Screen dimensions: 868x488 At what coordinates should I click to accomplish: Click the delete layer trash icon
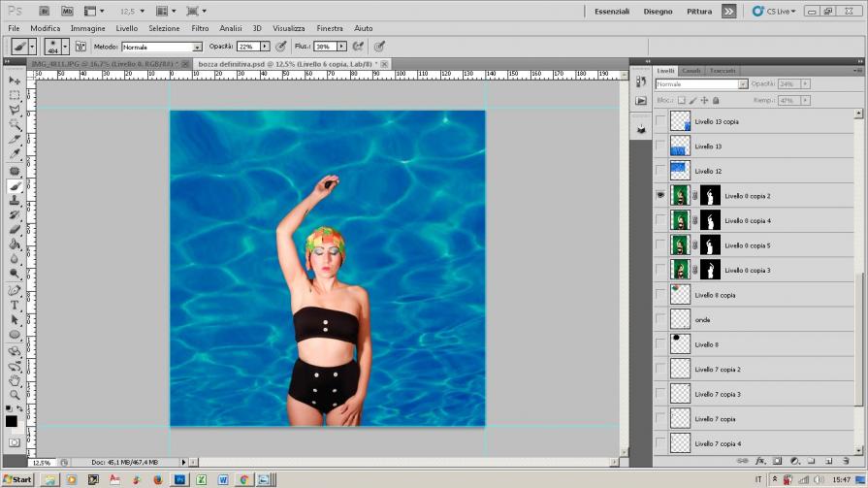pyautogui.click(x=848, y=461)
